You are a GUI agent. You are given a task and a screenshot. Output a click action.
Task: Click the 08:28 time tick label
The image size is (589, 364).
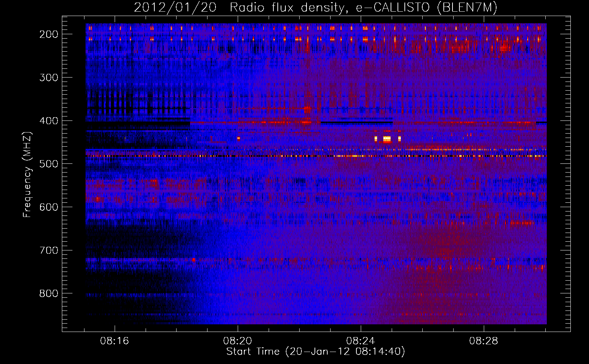tap(484, 341)
